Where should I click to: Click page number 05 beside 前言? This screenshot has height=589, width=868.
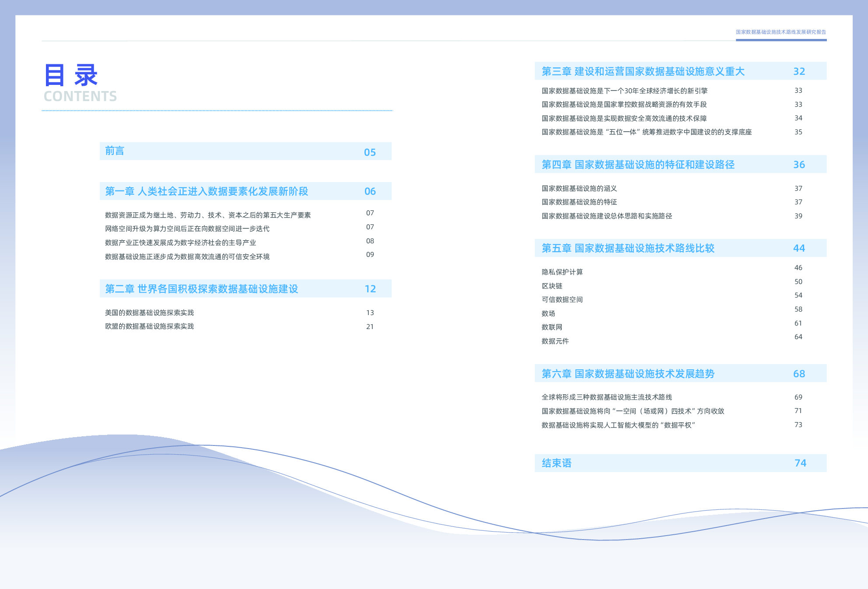370,152
